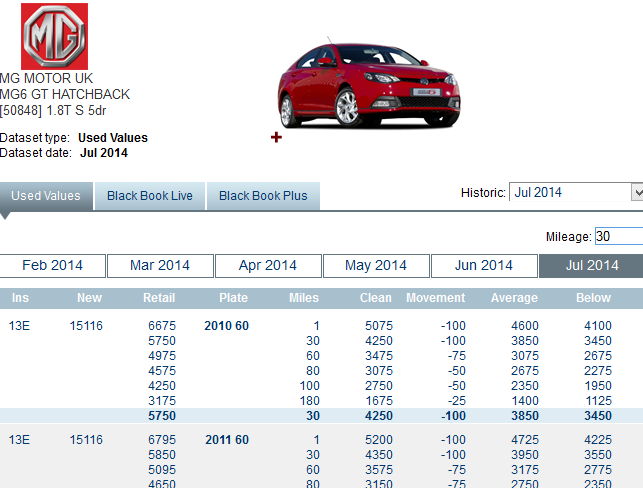Image resolution: width=643 pixels, height=488 pixels.
Task: Click the MG6 GT HATCHBACK model text
Action: point(65,94)
